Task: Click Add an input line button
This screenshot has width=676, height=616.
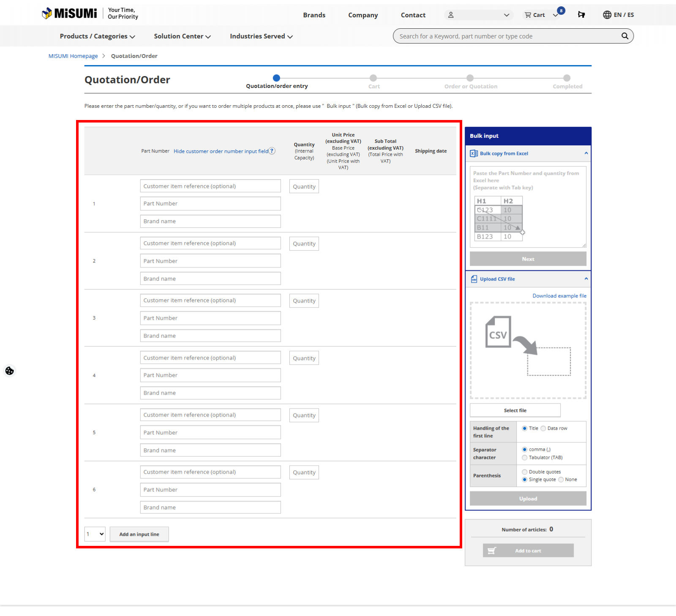Action: pos(139,534)
